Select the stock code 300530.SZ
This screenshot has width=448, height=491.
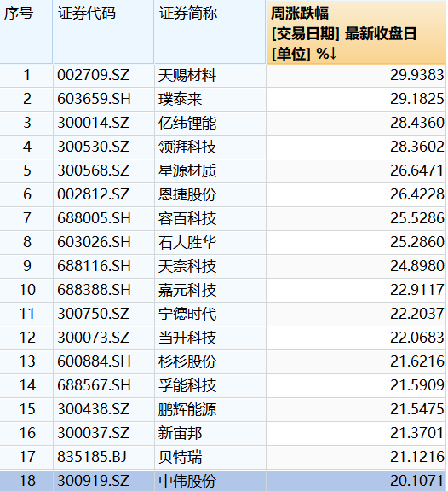tap(93, 147)
